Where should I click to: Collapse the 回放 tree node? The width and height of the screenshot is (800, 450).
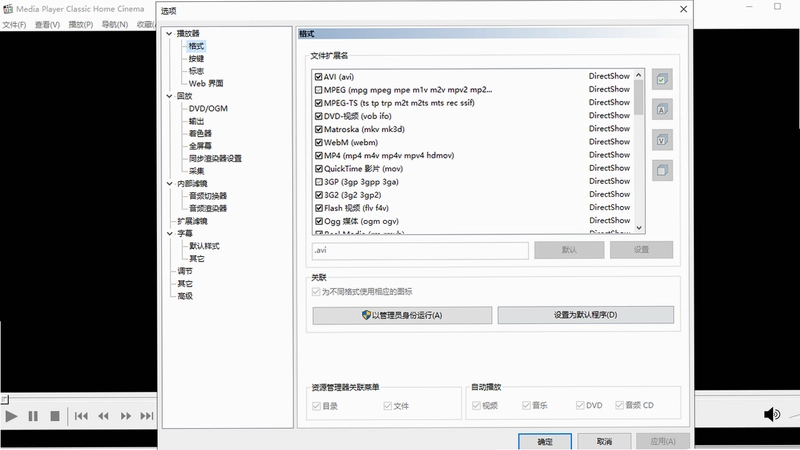pos(169,96)
